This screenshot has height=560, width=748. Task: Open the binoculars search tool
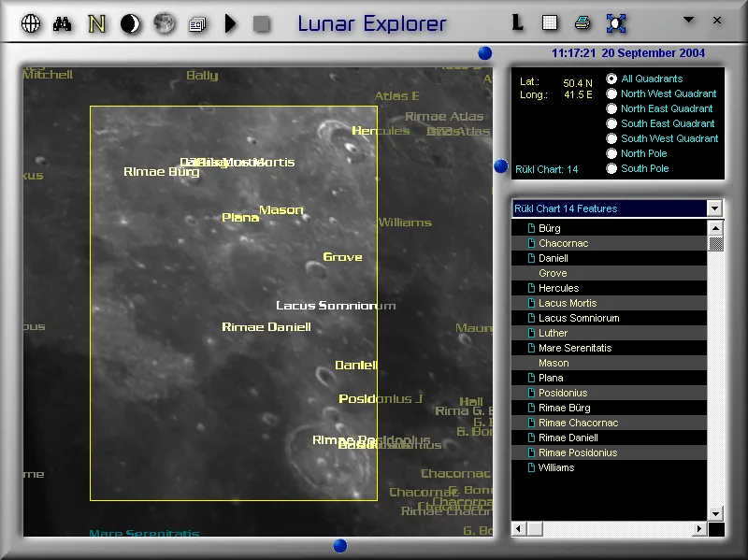pos(62,23)
